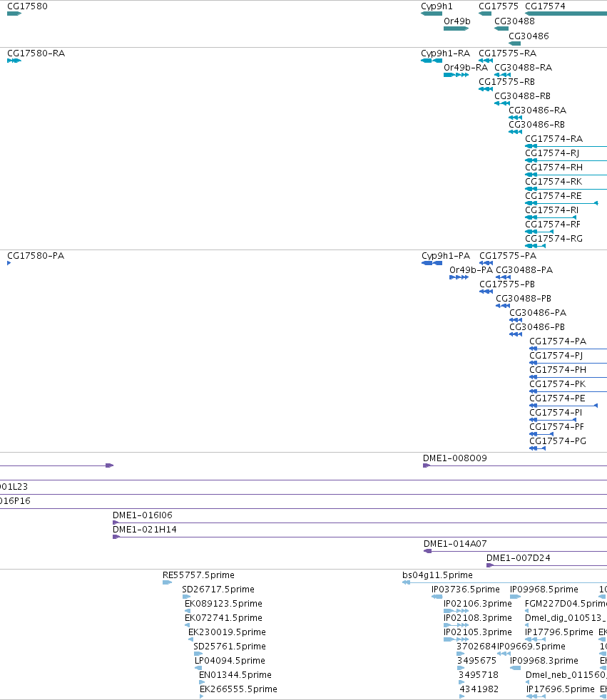Select the CG17575-PA protein label
The height and width of the screenshot is (700, 607).
pyautogui.click(x=508, y=256)
